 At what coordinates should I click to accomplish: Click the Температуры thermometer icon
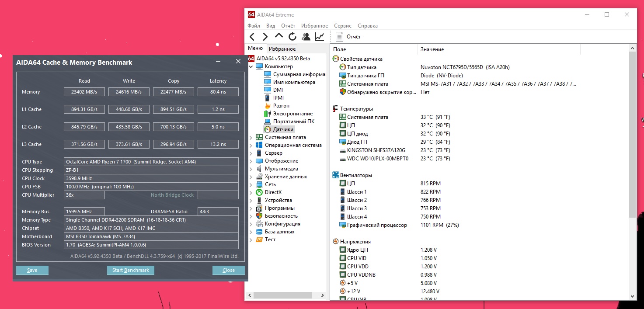click(x=336, y=109)
